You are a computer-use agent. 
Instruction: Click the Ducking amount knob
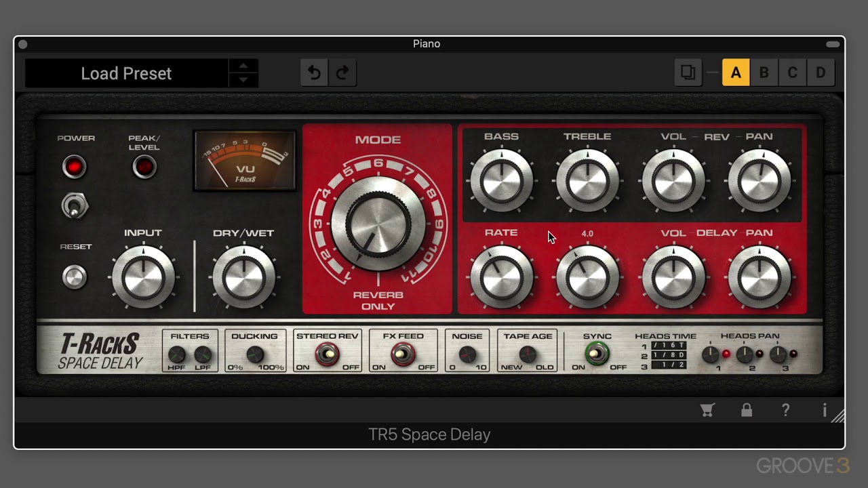pyautogui.click(x=255, y=354)
